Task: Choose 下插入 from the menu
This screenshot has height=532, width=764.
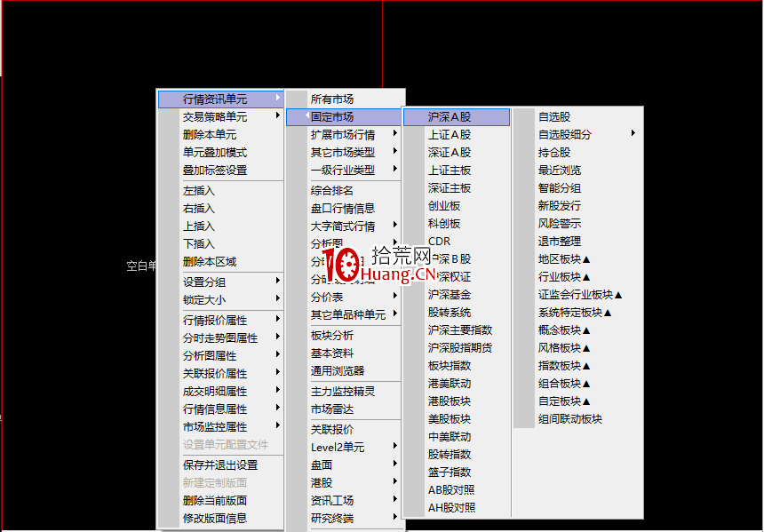Action: pyautogui.click(x=220, y=243)
